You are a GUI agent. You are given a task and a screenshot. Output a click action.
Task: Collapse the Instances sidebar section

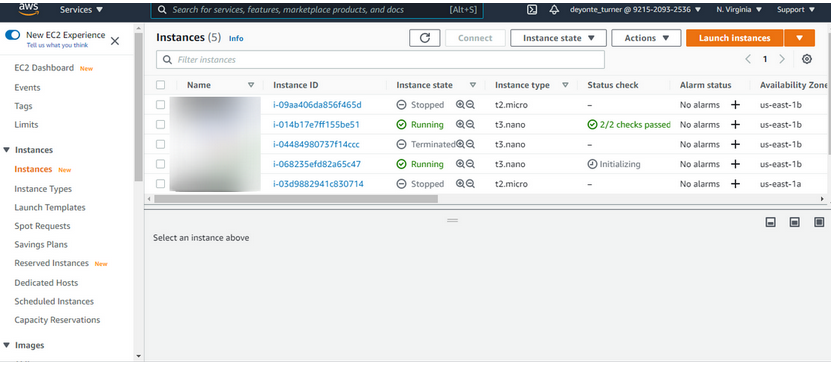[x=6, y=150]
